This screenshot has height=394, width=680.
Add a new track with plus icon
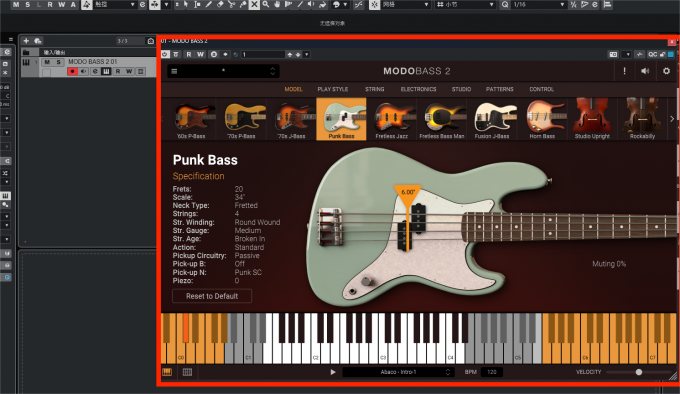26,41
